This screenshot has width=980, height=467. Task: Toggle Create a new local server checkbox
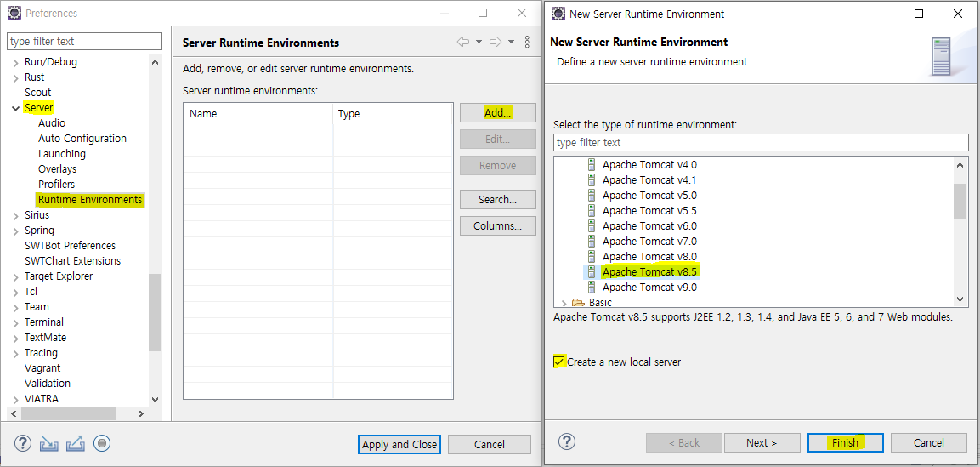click(x=559, y=362)
